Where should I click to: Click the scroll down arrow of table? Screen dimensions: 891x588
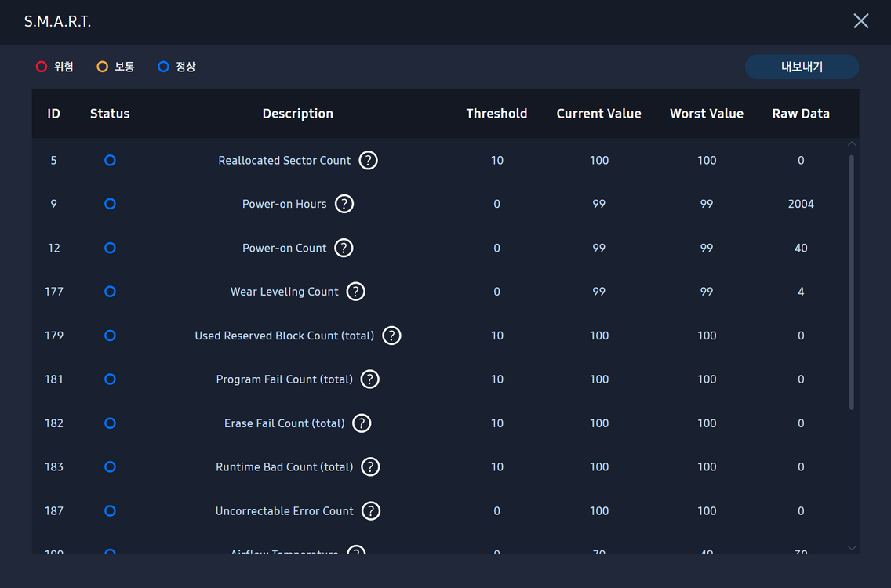pos(852,547)
